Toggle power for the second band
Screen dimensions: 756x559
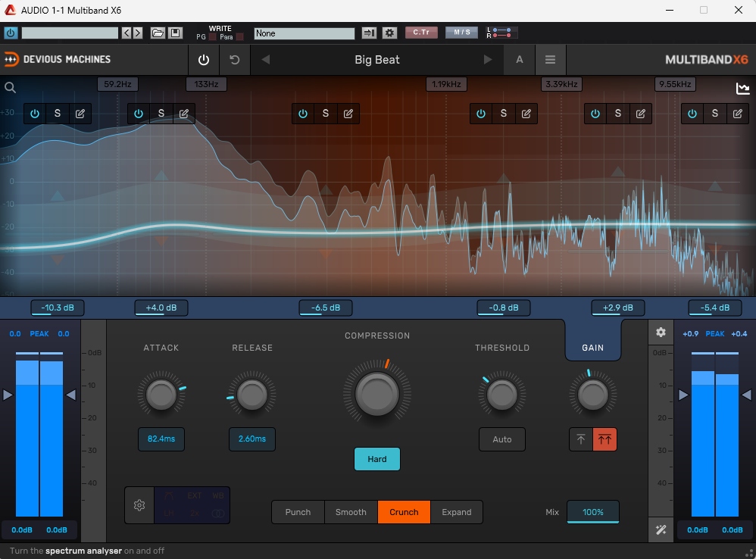coord(139,114)
